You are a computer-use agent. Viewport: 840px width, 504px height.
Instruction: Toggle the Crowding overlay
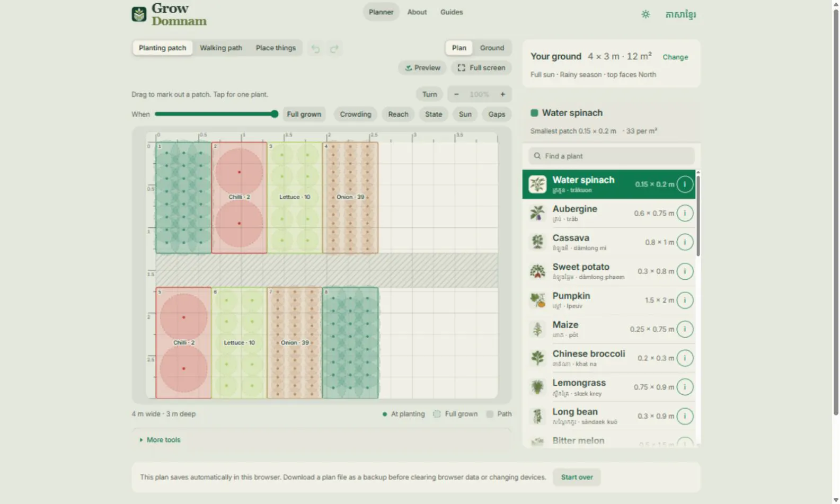[x=356, y=114]
